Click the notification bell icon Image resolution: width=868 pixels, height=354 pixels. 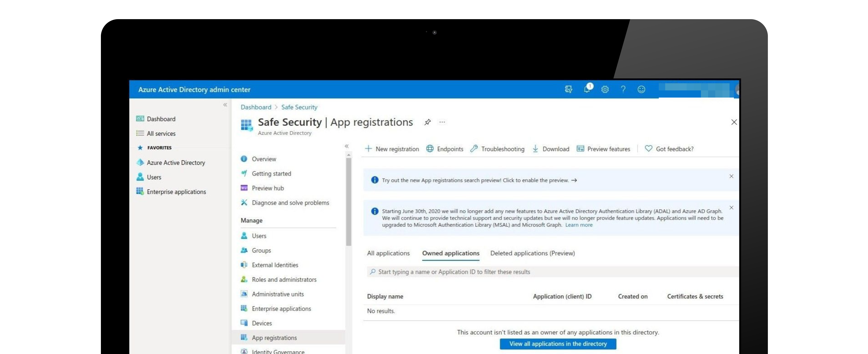587,89
